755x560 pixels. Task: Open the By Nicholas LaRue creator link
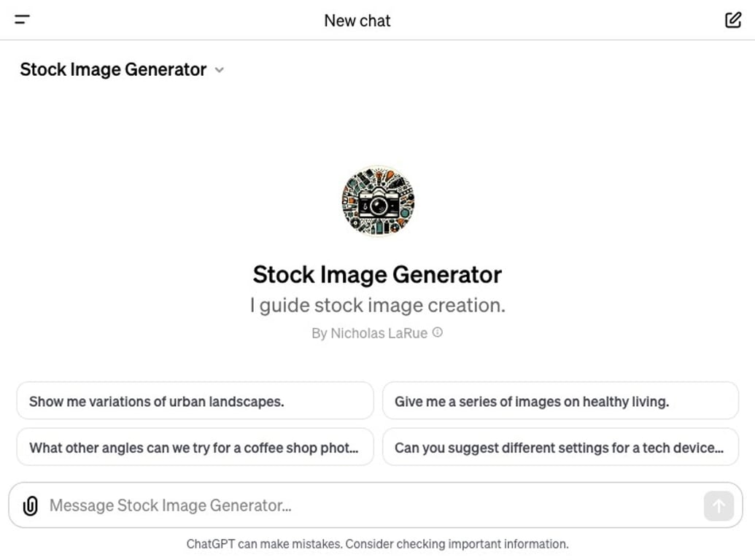click(368, 332)
